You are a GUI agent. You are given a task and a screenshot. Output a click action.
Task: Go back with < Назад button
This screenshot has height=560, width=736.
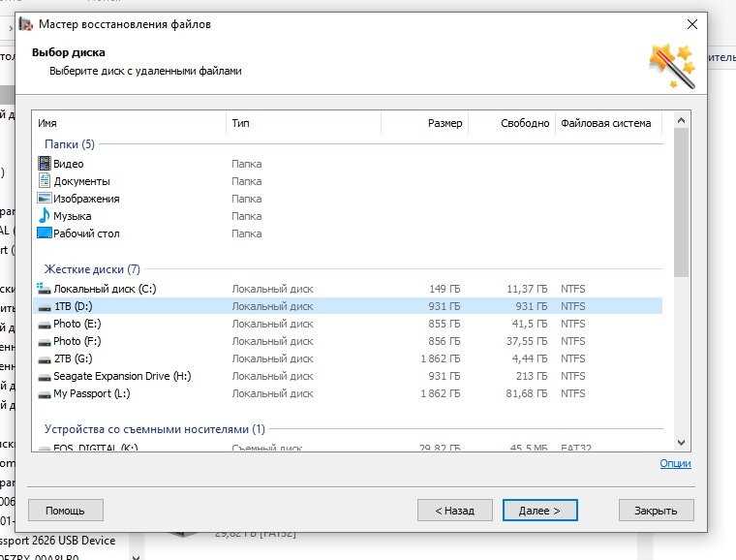(x=454, y=511)
